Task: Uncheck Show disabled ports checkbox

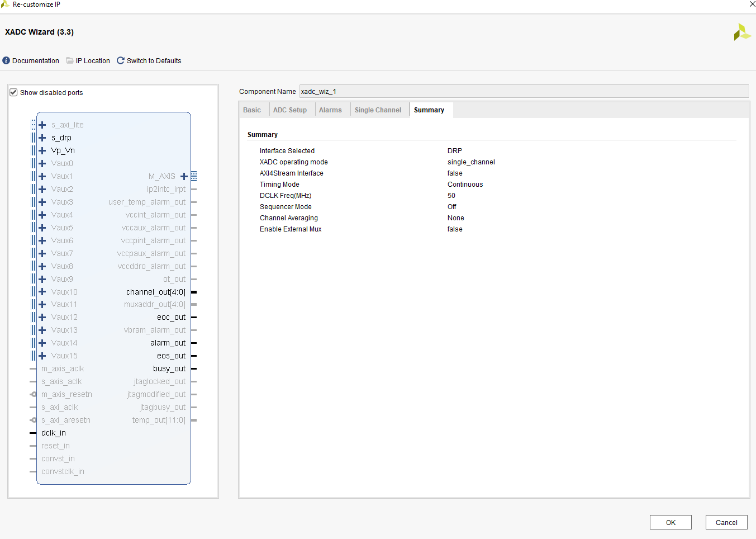Action: pyautogui.click(x=13, y=92)
